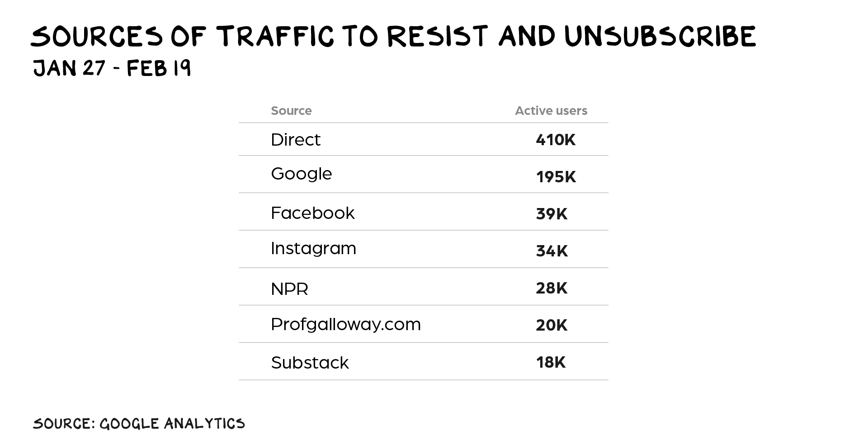The width and height of the screenshot is (868, 445).
Task: Click the Source: Google Analytics footer text
Action: pos(139,424)
